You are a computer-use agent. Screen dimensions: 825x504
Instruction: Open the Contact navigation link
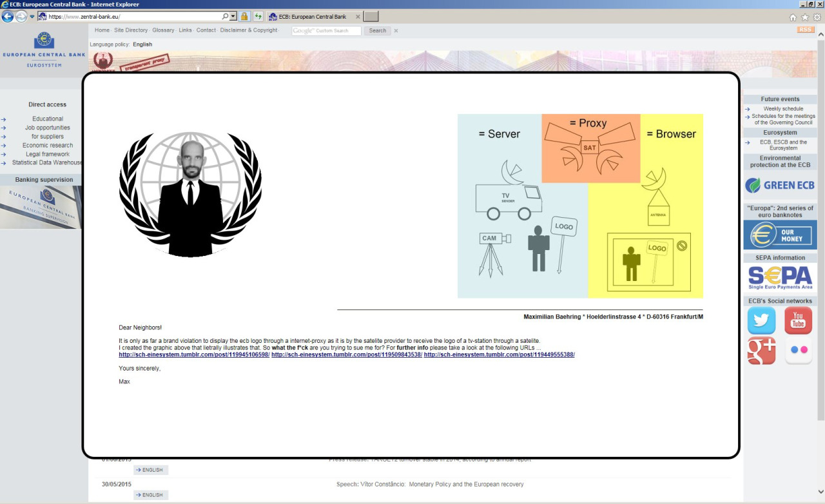click(x=206, y=30)
